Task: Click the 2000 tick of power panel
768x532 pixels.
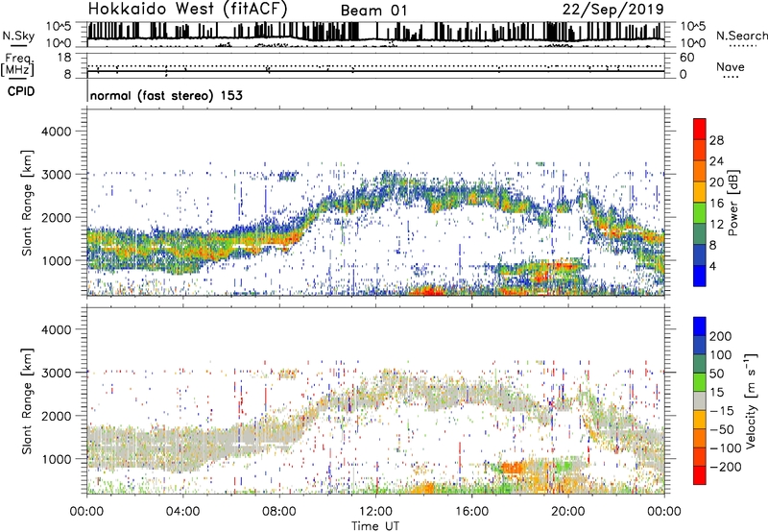Action: tap(57, 217)
